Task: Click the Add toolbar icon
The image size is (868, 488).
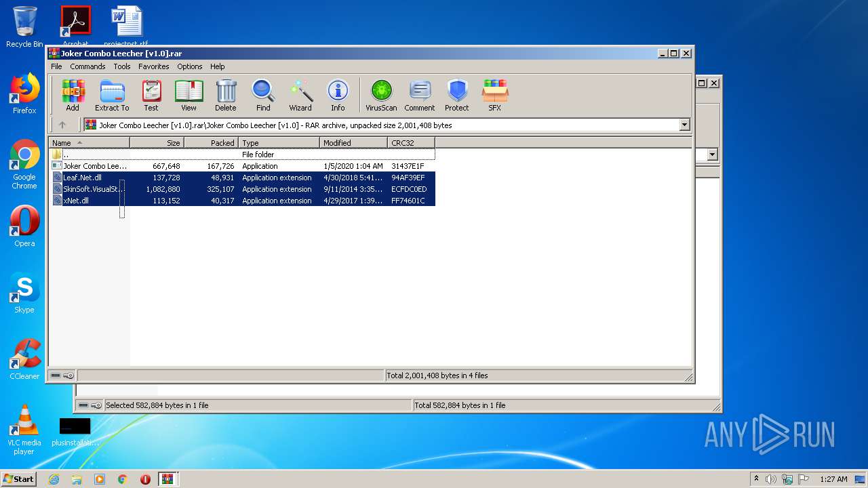Action: (x=73, y=95)
